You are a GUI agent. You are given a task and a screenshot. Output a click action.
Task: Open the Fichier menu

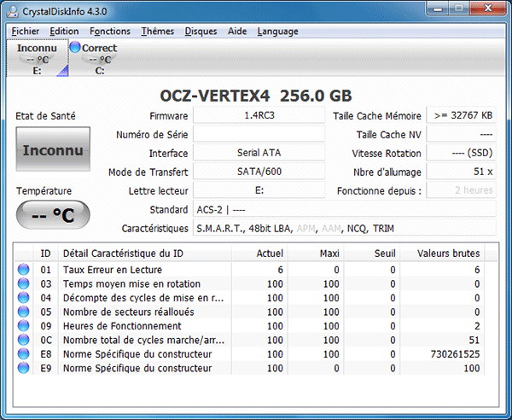[x=25, y=32]
